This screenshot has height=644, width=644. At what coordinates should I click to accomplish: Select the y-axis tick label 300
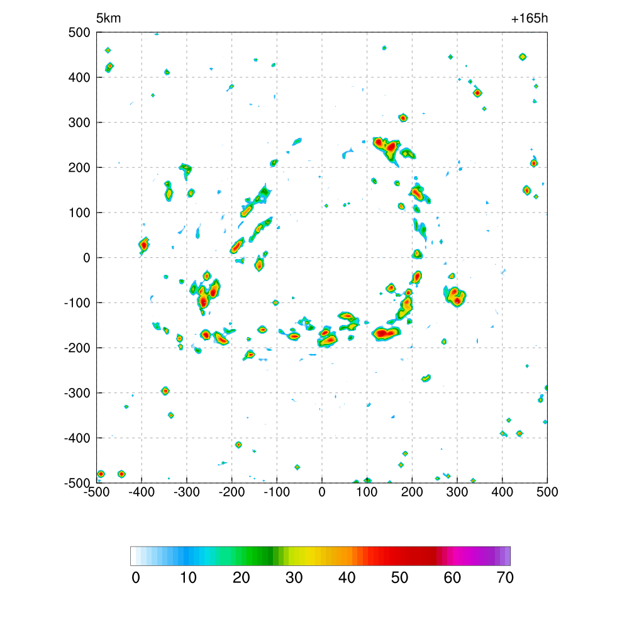click(79, 123)
